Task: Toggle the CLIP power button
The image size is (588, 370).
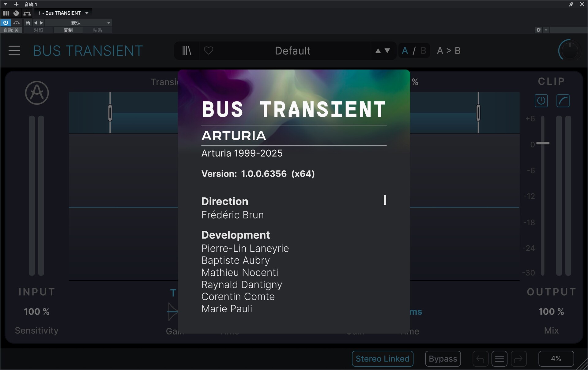Action: [x=541, y=101]
